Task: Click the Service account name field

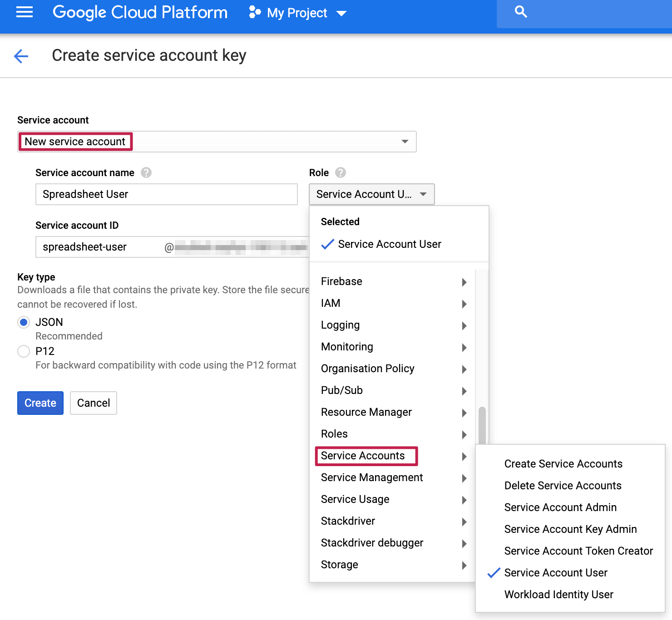Action: click(166, 194)
